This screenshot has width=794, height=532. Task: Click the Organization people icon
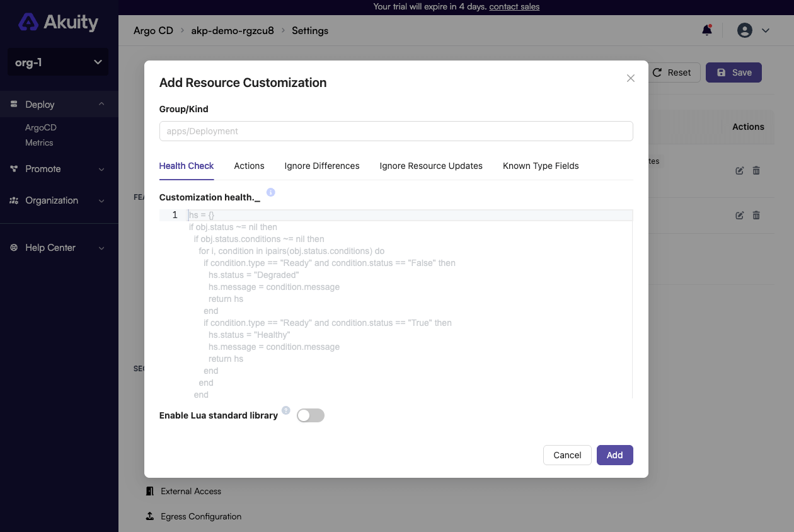(x=14, y=200)
